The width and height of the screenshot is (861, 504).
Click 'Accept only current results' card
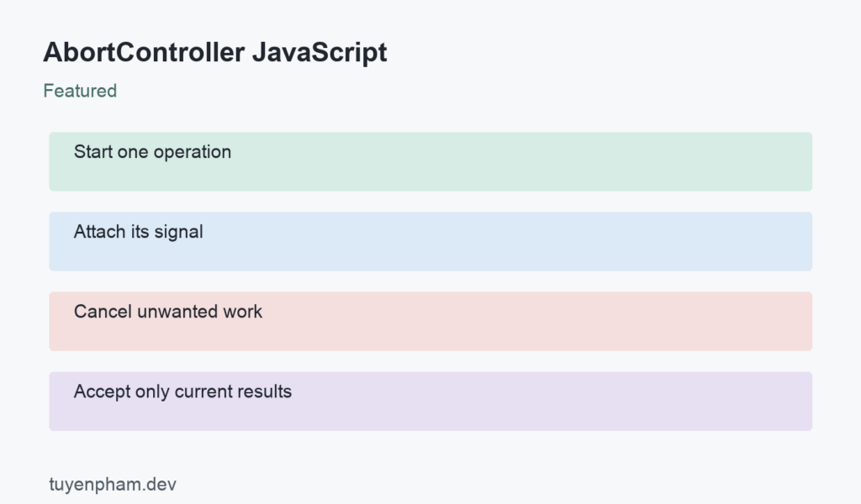pyautogui.click(x=430, y=401)
